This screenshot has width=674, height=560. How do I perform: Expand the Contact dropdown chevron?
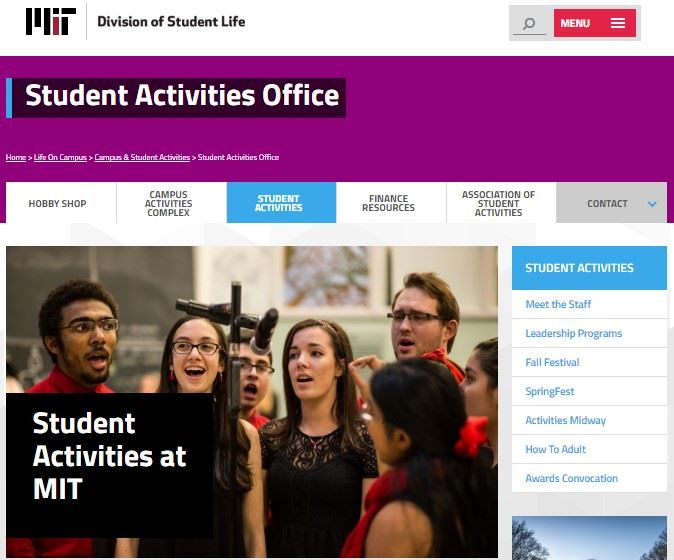(x=652, y=204)
